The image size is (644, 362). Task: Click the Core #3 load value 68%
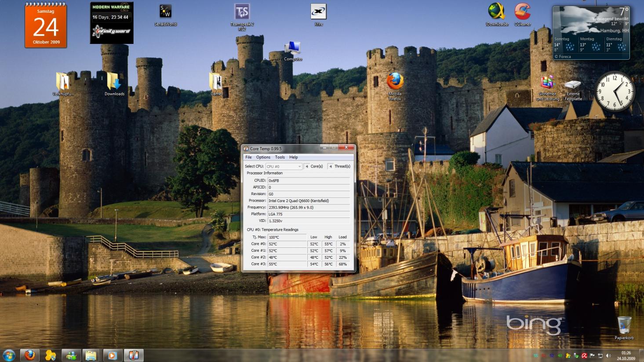(x=342, y=264)
